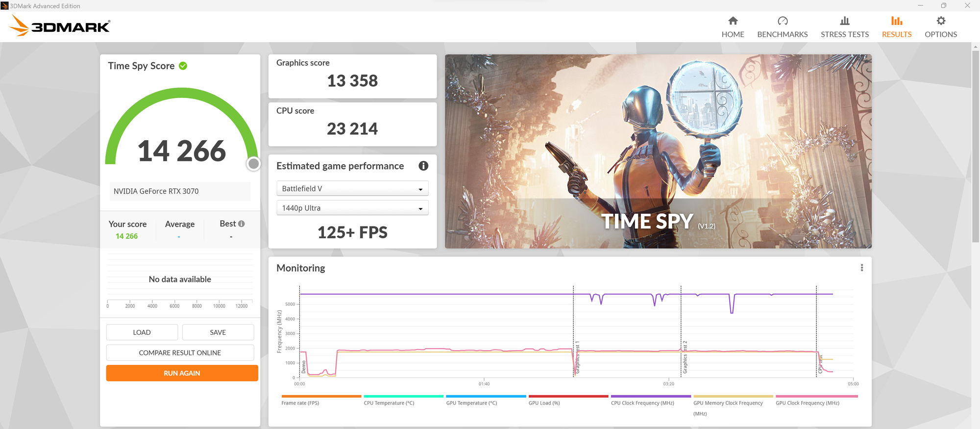Click the Graphics test 1 timeline marker
This screenshot has width=980, height=429.
pyautogui.click(x=577, y=357)
